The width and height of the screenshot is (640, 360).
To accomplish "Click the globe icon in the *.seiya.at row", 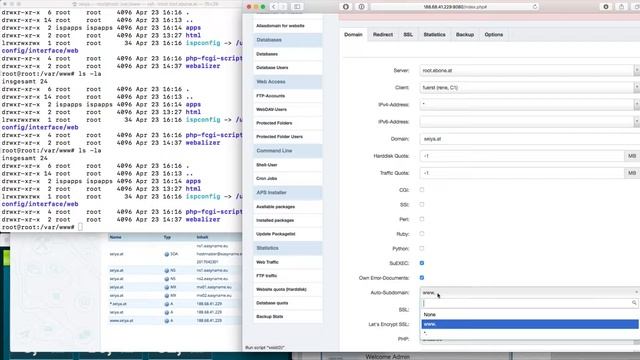I will tap(167, 304).
